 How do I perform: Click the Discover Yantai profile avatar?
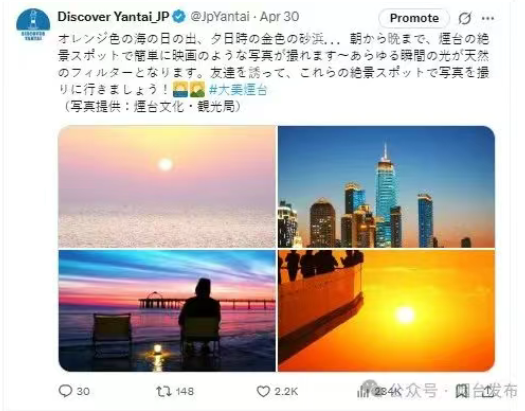[33, 25]
